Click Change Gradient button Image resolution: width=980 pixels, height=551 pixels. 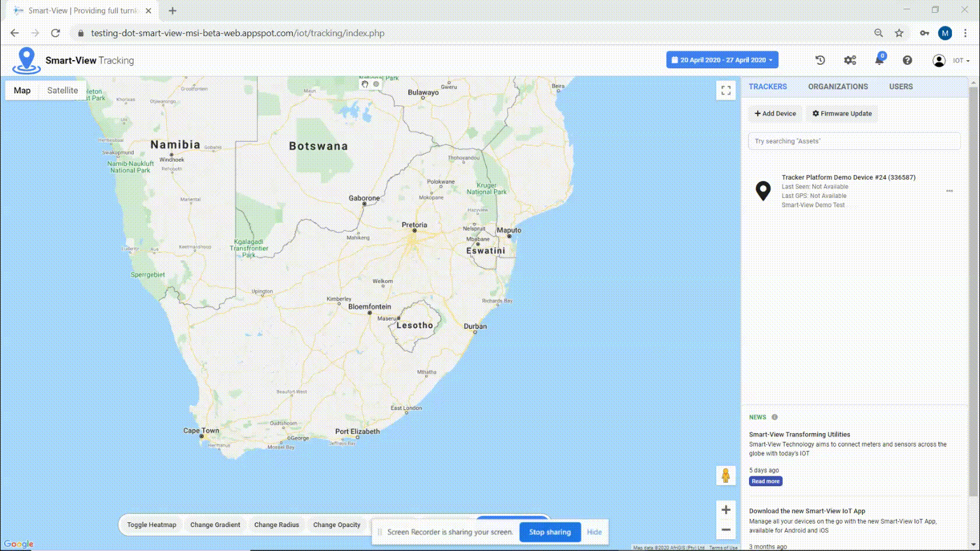pyautogui.click(x=215, y=525)
